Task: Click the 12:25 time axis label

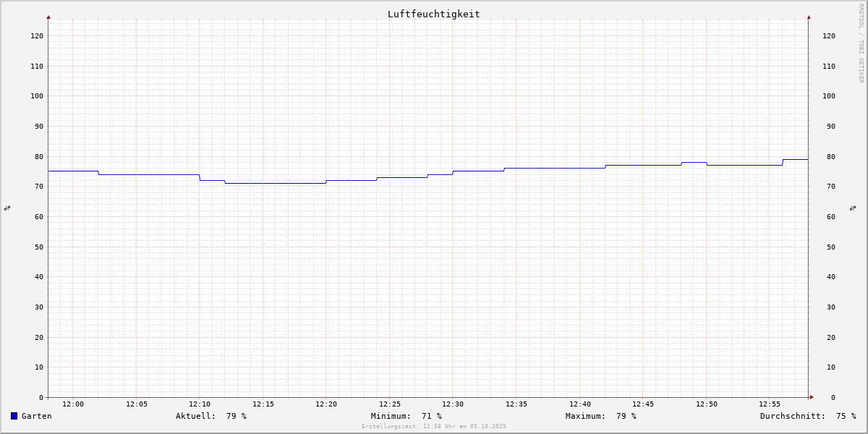Action: pos(390,404)
